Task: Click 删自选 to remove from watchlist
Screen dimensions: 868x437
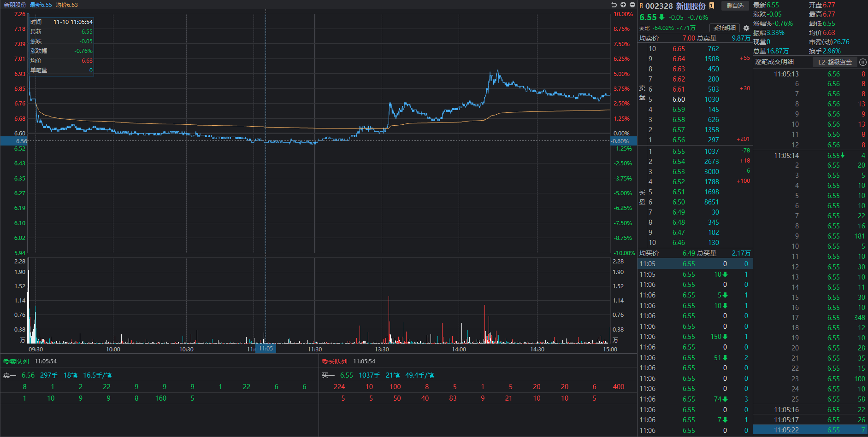Action: pyautogui.click(x=735, y=6)
